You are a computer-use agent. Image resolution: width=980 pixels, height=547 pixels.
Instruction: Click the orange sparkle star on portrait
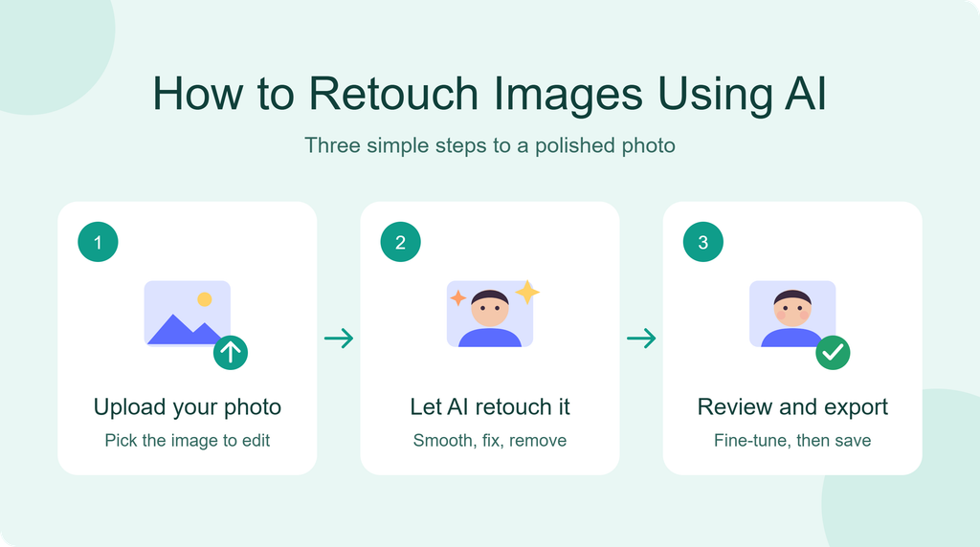pyautogui.click(x=458, y=297)
